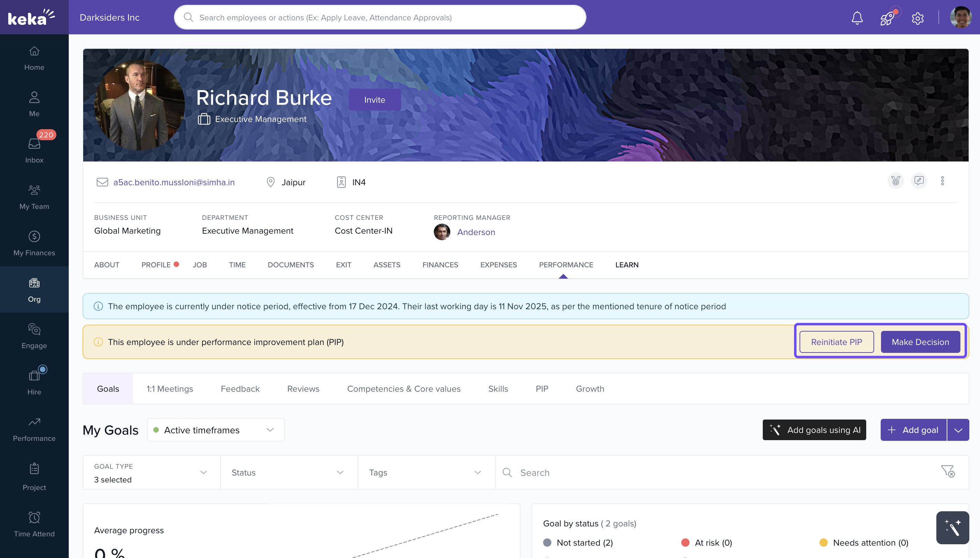Click the Make Decision button
Viewport: 980px width, 558px height.
pos(920,342)
